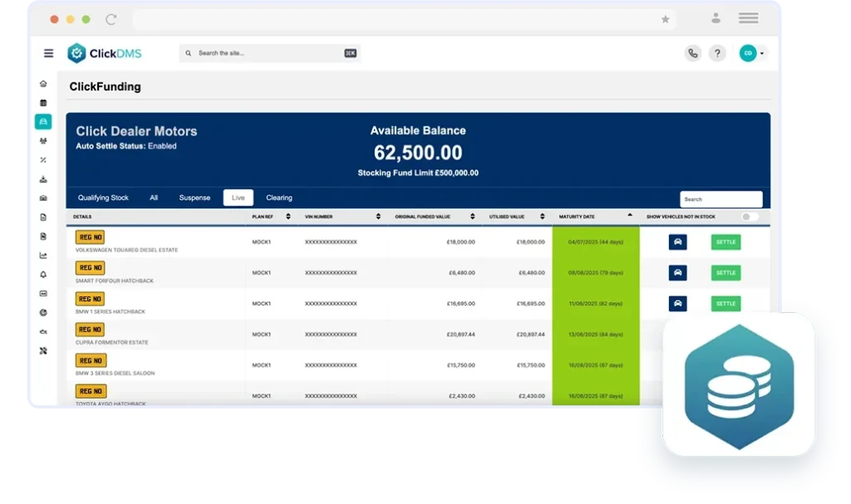Open the bell notifications icon in sidebar

43,275
